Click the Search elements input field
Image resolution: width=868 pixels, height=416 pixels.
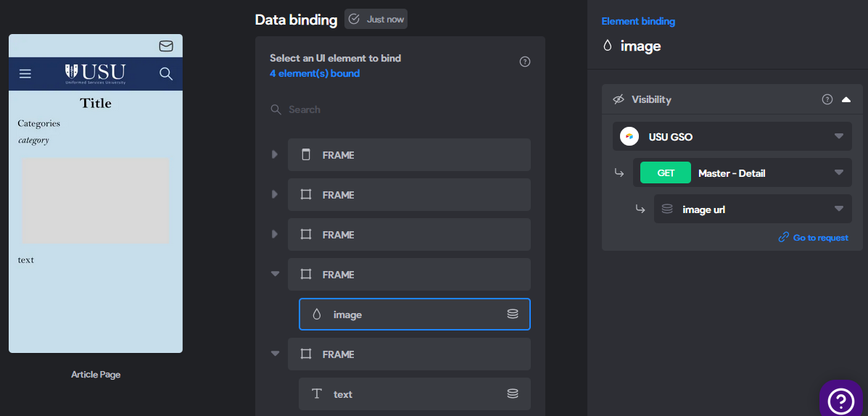pos(400,109)
